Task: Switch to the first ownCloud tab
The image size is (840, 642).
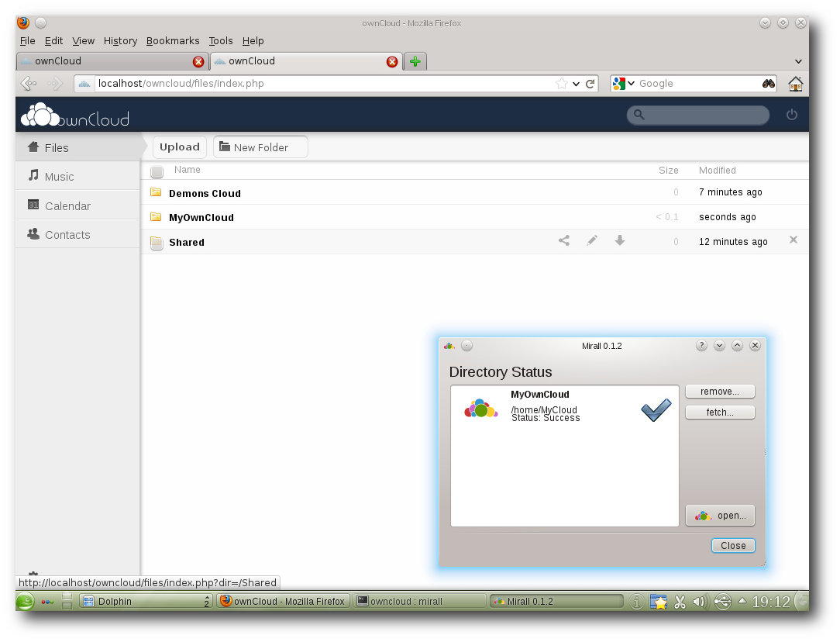Action: point(112,61)
